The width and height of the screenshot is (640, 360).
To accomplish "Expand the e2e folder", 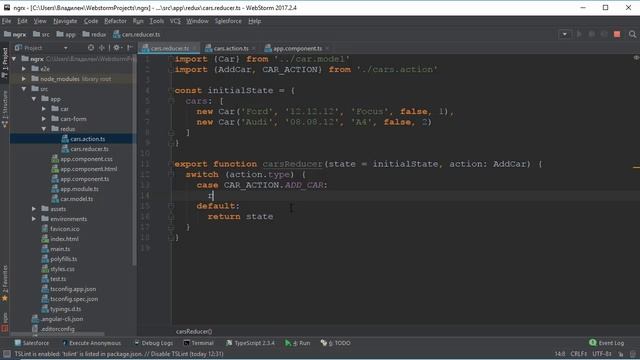I will [24, 69].
